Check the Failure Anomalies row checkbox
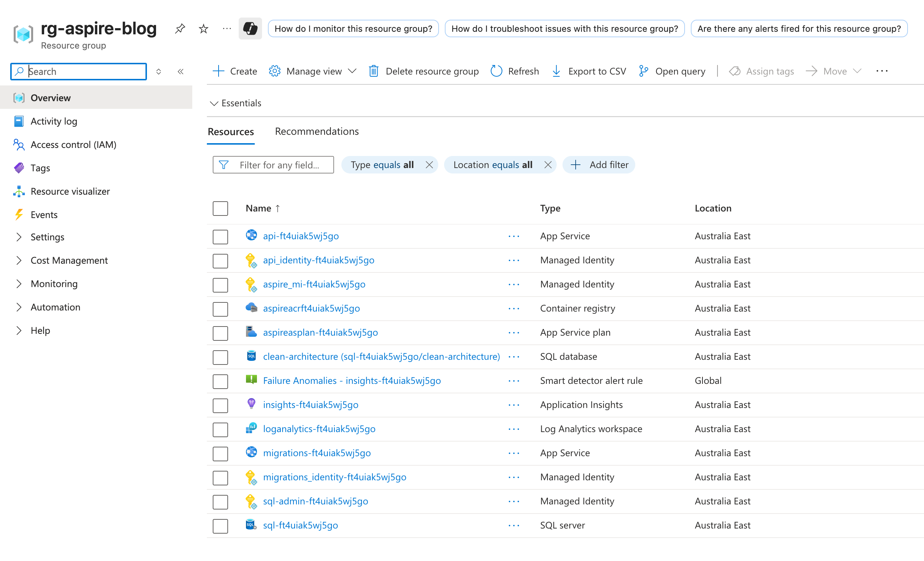Image resolution: width=924 pixels, height=561 pixels. (220, 382)
